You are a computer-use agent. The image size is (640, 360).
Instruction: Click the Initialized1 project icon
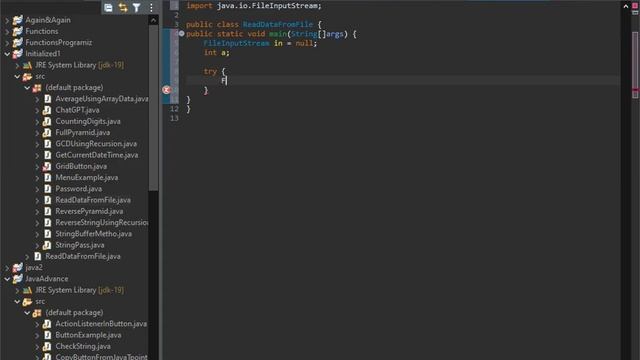pyautogui.click(x=18, y=54)
